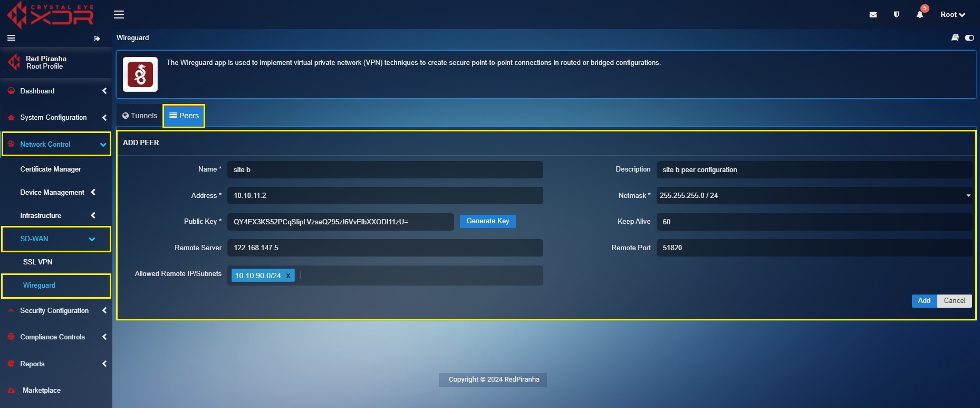Click the Crystal Eye XDR logo
Viewport: 980px width, 408px height.
click(51, 15)
